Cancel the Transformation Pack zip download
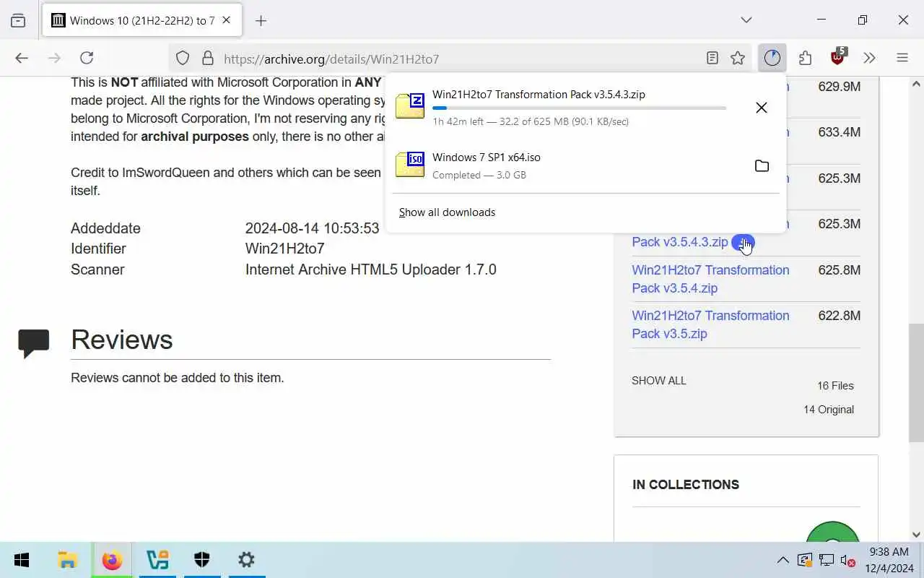Screen dimensions: 924x578 click(x=761, y=108)
